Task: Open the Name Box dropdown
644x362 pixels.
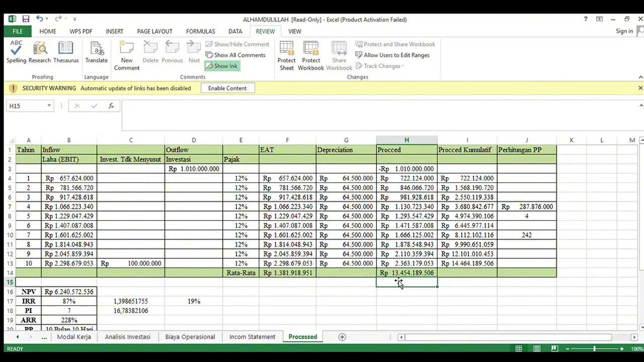Action: point(49,106)
